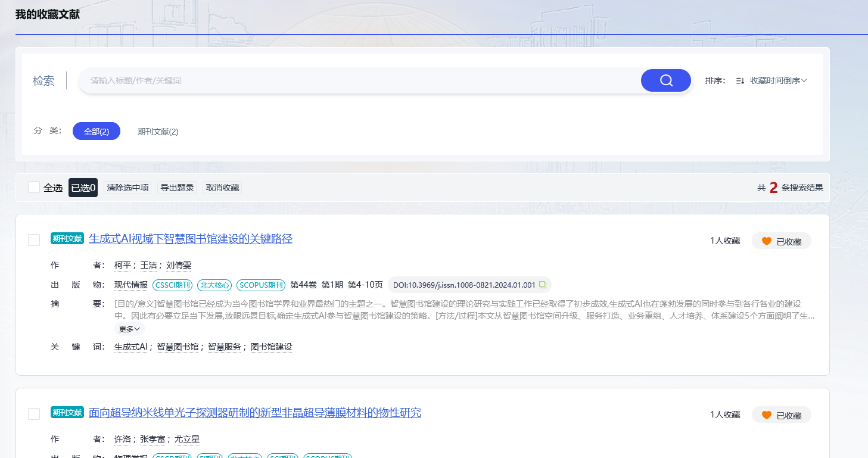The height and width of the screenshot is (458, 868).
Task: Click author link 柯平
Action: click(122, 264)
